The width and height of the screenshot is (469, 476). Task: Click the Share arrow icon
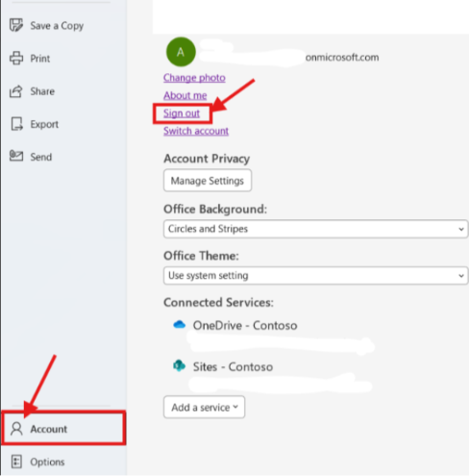pos(16,91)
